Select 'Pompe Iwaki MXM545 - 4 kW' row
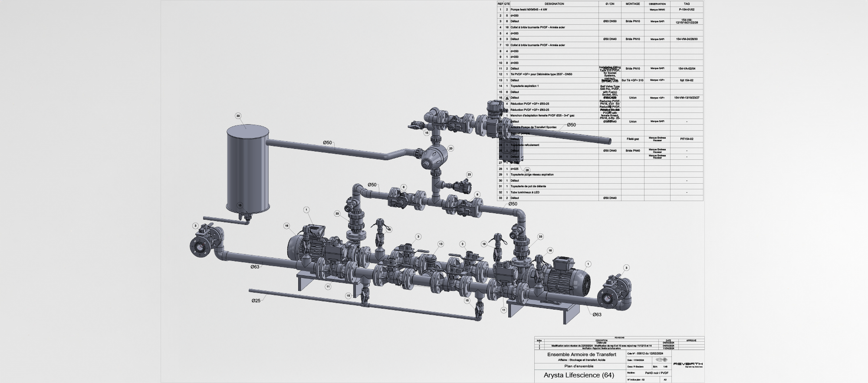This screenshot has width=868, height=383. pos(600,10)
